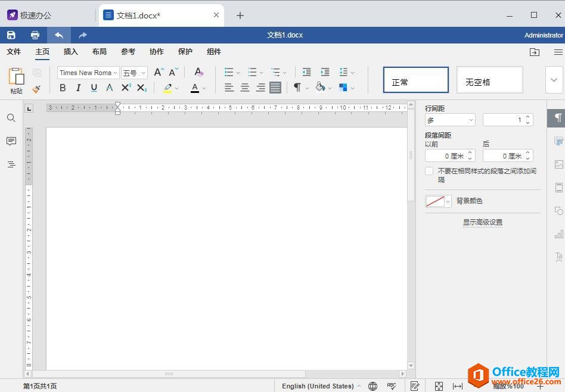Undo the last action

click(x=59, y=35)
